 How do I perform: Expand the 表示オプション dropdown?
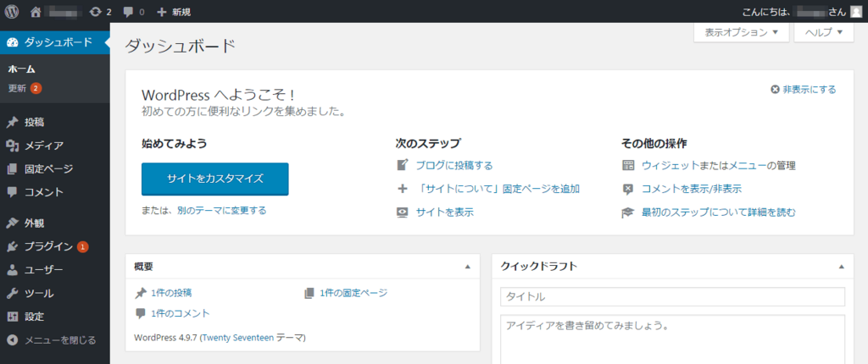click(x=742, y=33)
